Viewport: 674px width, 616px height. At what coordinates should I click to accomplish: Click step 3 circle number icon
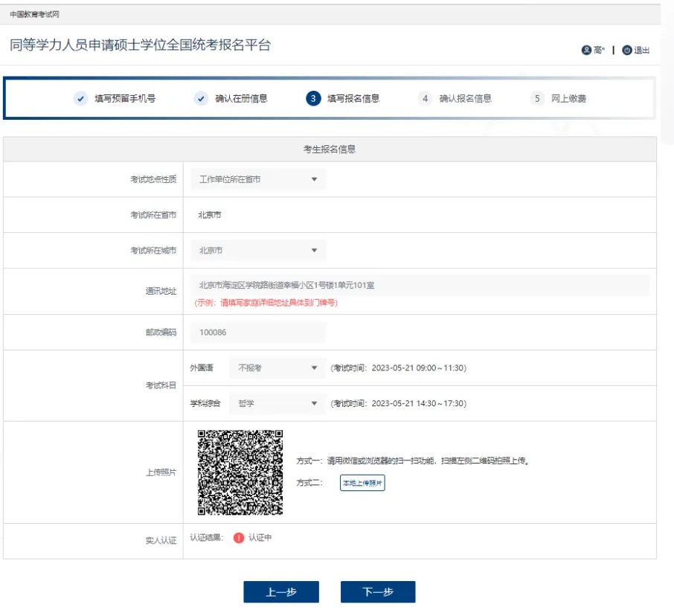(x=313, y=99)
